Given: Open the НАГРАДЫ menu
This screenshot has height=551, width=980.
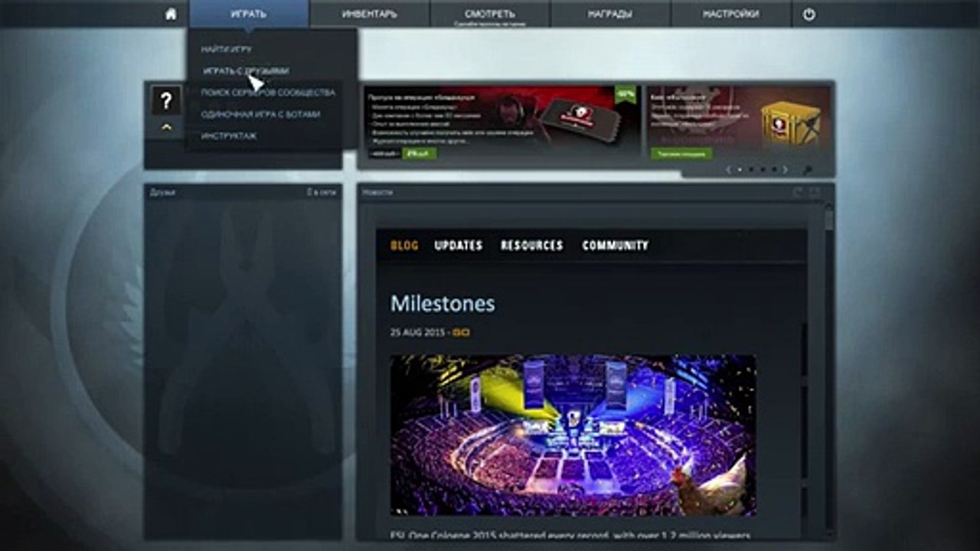Looking at the screenshot, I should (611, 14).
